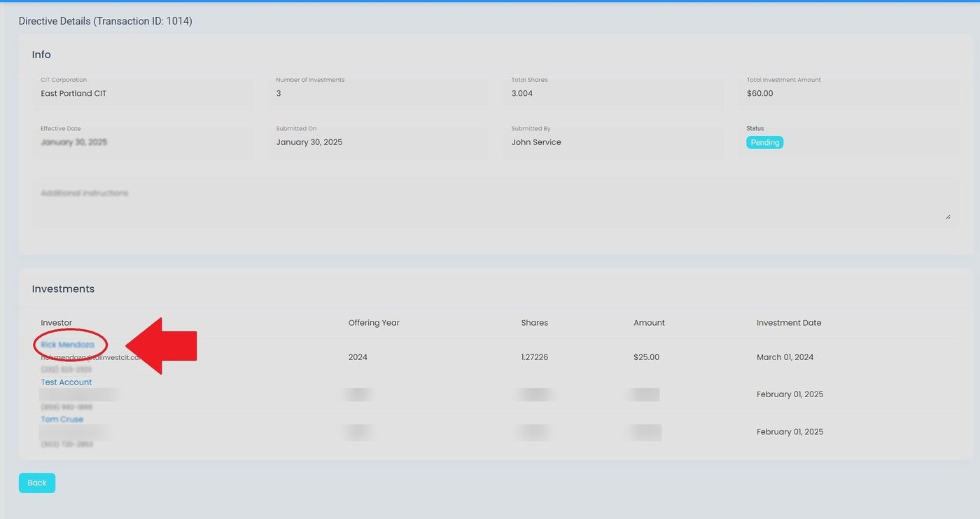The image size is (980, 519).
Task: Open the Rick Mendoza investor link
Action: (x=67, y=345)
